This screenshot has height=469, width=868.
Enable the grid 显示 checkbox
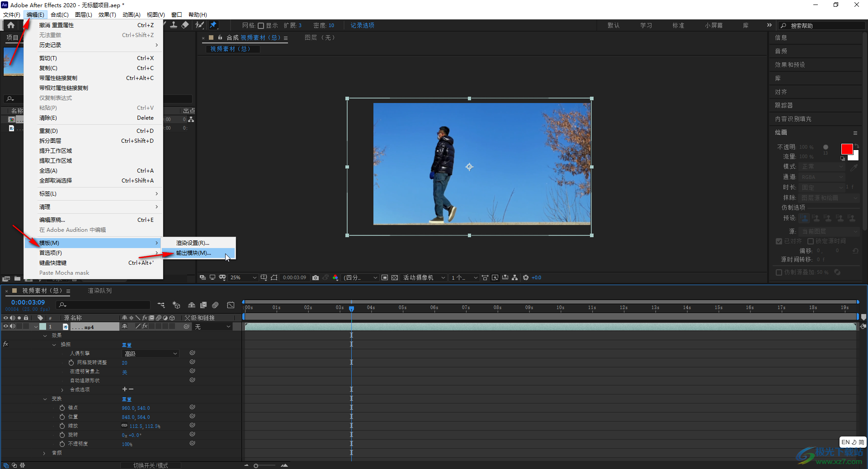tap(261, 26)
